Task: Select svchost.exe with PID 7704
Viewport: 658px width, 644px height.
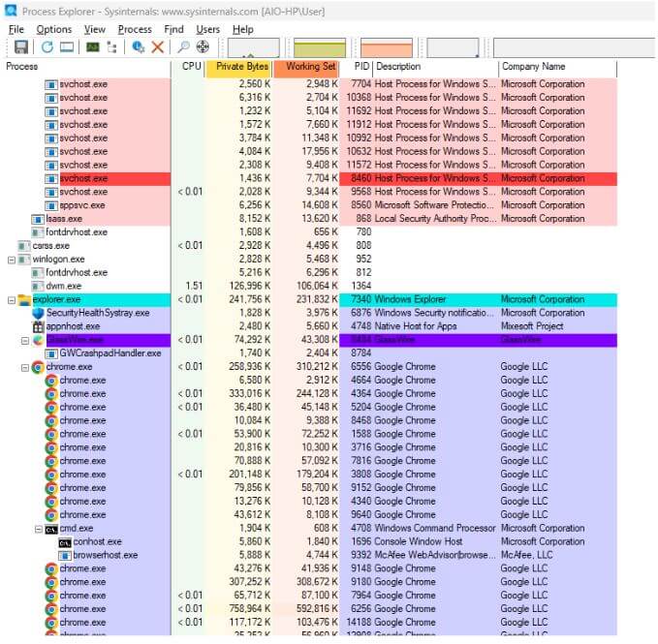Action: tap(310, 84)
